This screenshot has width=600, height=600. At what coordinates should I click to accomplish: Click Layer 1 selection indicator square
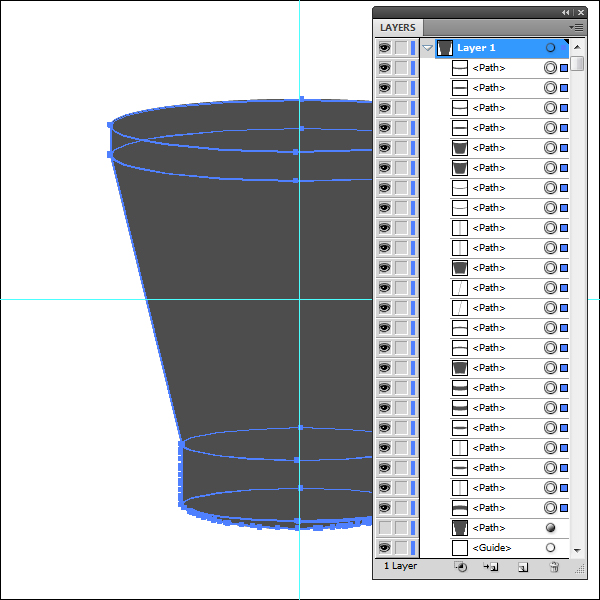click(563, 48)
